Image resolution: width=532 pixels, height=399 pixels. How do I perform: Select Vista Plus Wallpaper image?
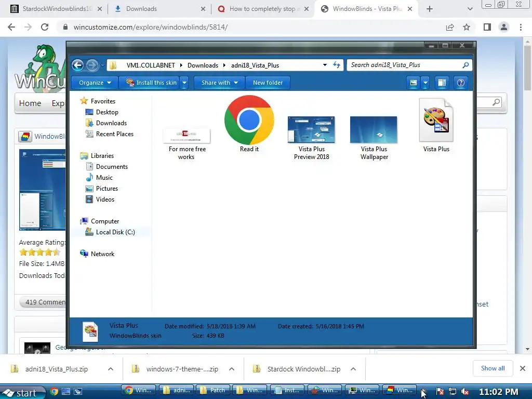pos(374,138)
